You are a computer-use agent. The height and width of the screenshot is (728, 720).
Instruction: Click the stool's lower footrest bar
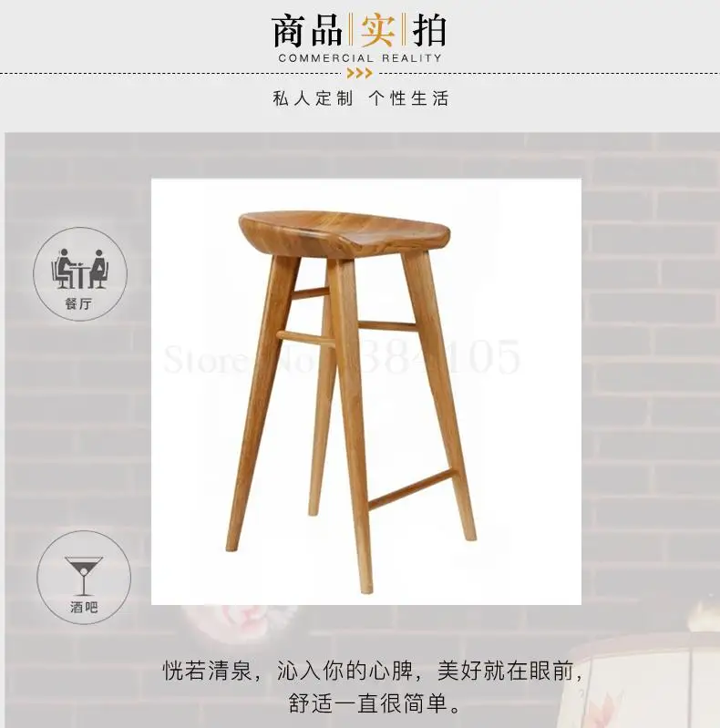pyautogui.click(x=412, y=490)
